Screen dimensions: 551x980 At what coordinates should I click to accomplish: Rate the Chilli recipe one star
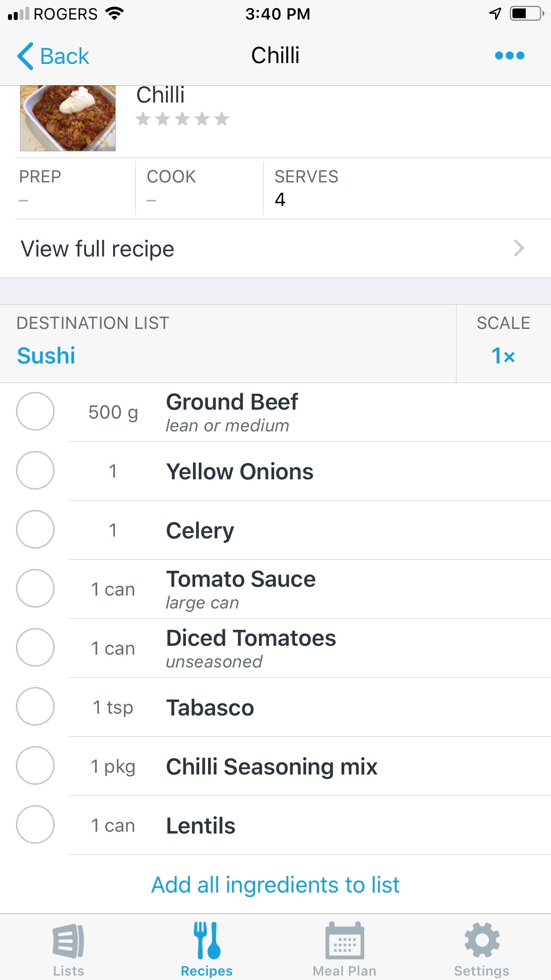pyautogui.click(x=143, y=119)
